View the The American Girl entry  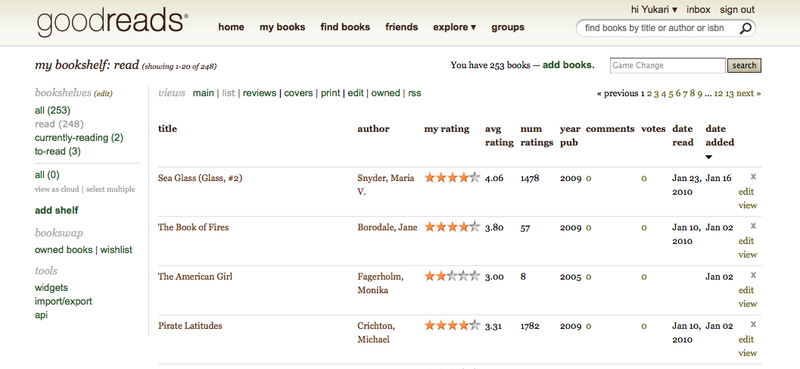(x=747, y=304)
